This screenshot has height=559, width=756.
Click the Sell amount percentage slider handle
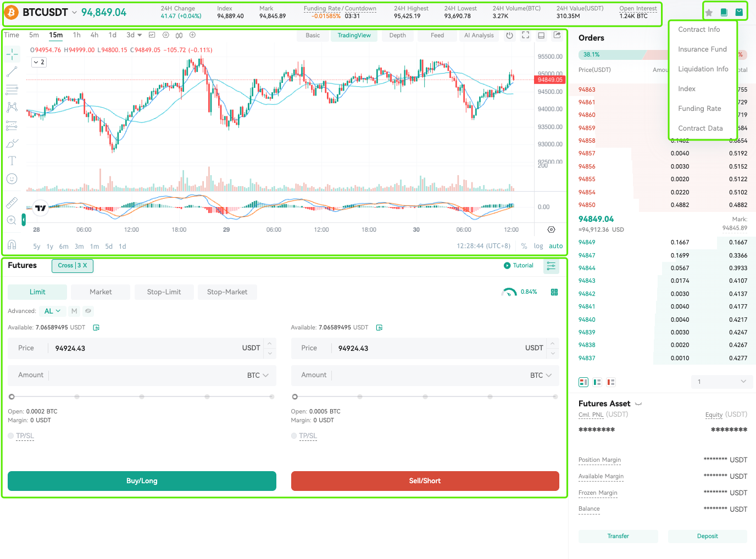coord(294,396)
